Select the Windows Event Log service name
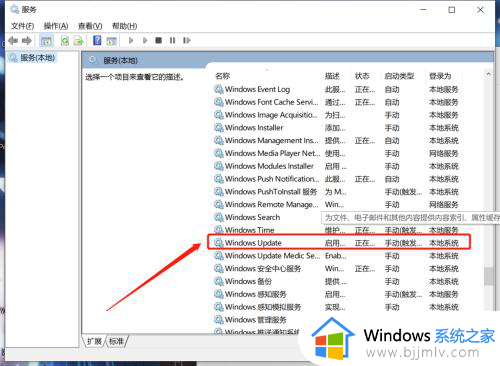 coord(257,89)
